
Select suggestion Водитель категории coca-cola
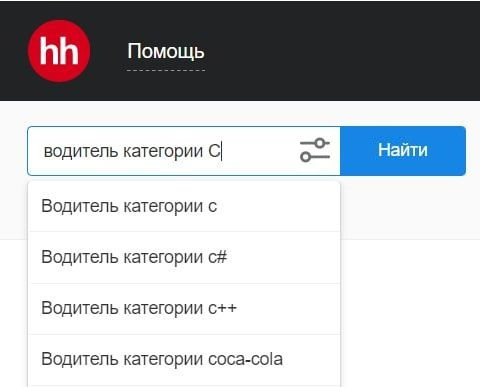[x=184, y=360]
